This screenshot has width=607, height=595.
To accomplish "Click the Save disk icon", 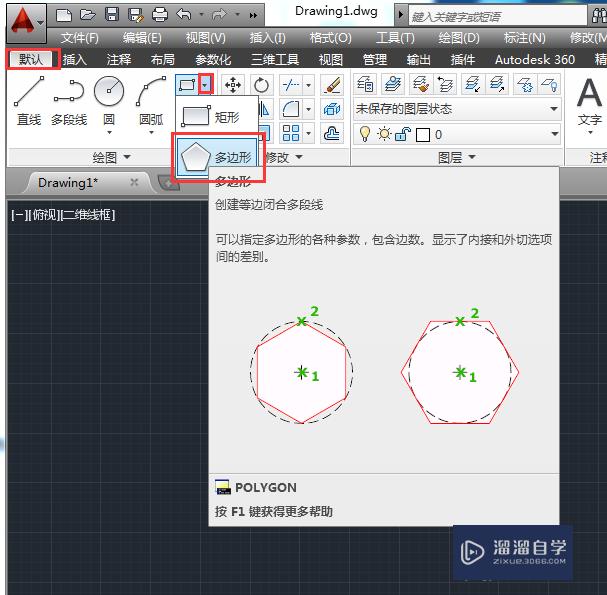I will (112, 15).
